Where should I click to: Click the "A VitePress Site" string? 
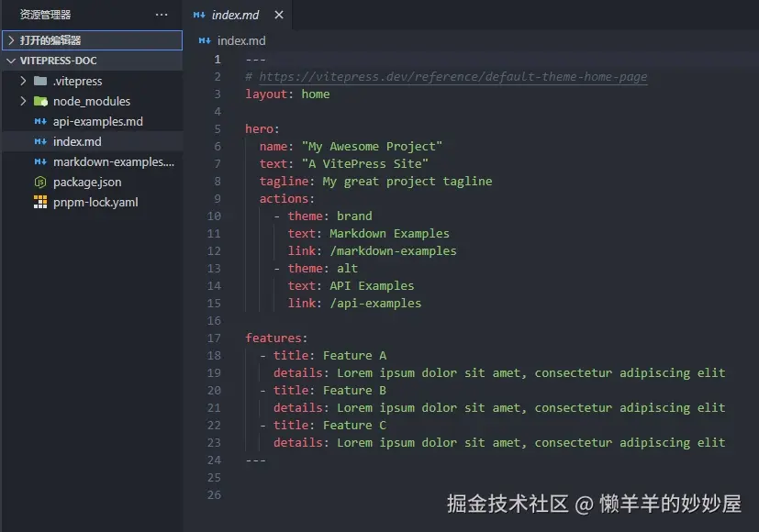click(x=365, y=164)
